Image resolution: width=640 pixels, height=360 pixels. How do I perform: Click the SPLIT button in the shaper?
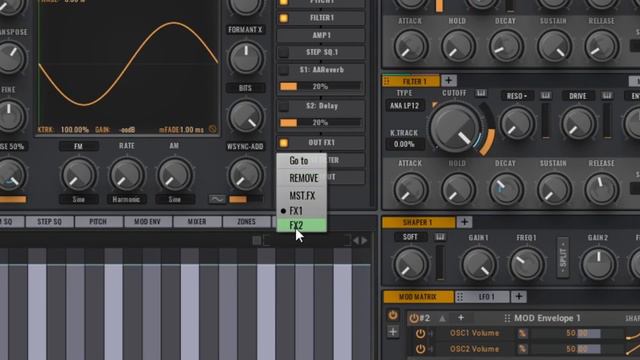click(x=563, y=258)
